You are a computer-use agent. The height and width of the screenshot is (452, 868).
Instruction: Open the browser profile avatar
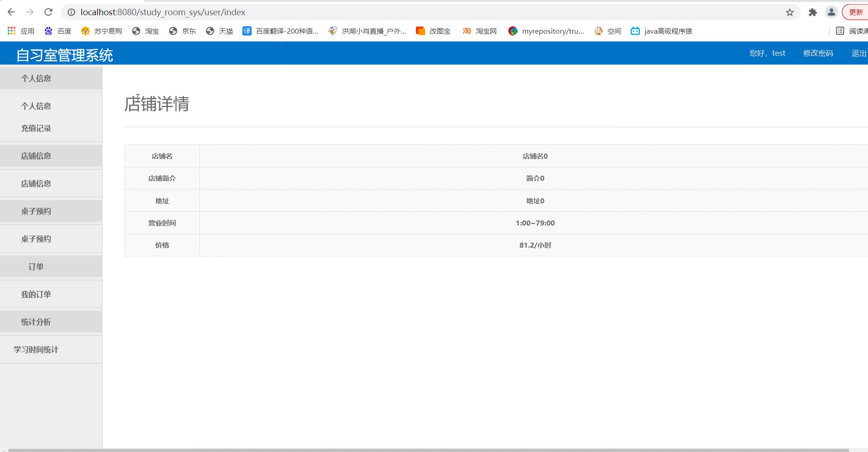(x=832, y=12)
